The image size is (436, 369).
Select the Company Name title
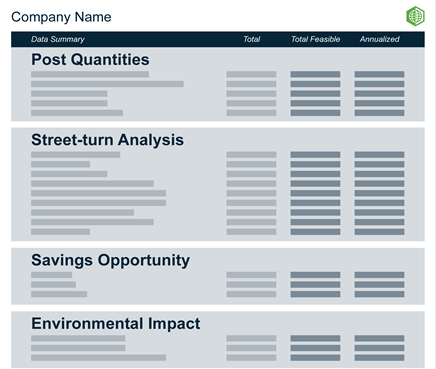coord(61,17)
